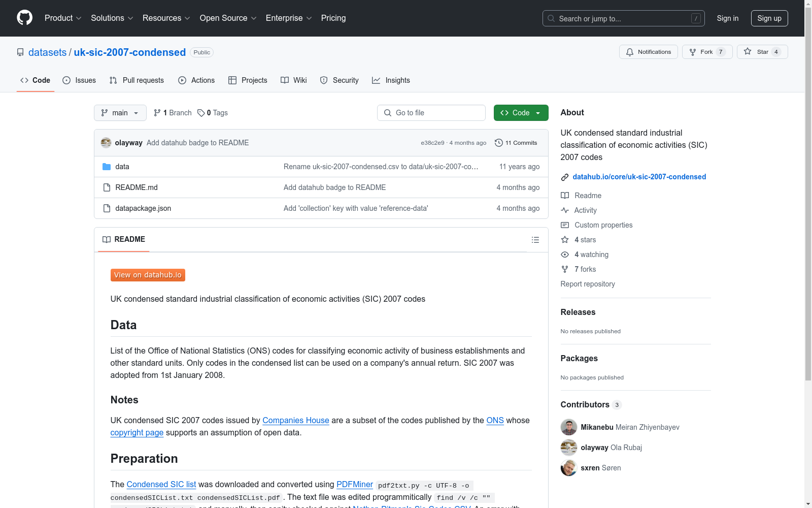Click the View on datahub.io badge
Image resolution: width=812 pixels, height=508 pixels.
coord(148,275)
